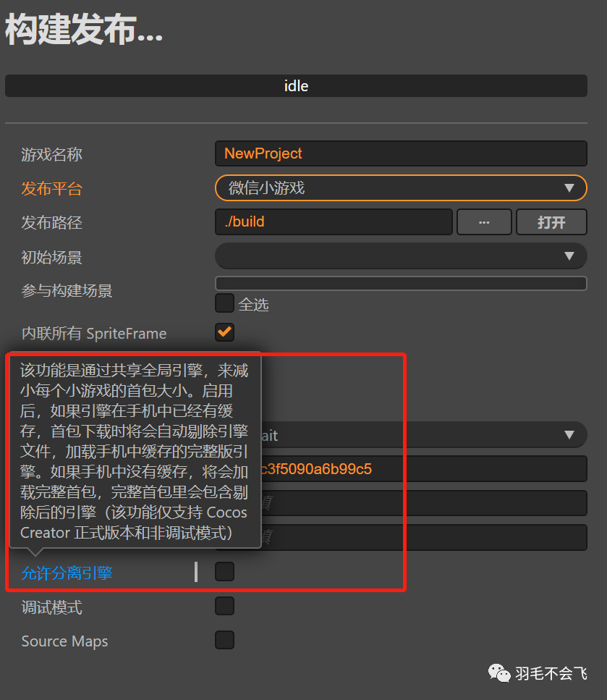Click the ./build publish path field
Viewport: 607px width, 700px height.
(334, 222)
